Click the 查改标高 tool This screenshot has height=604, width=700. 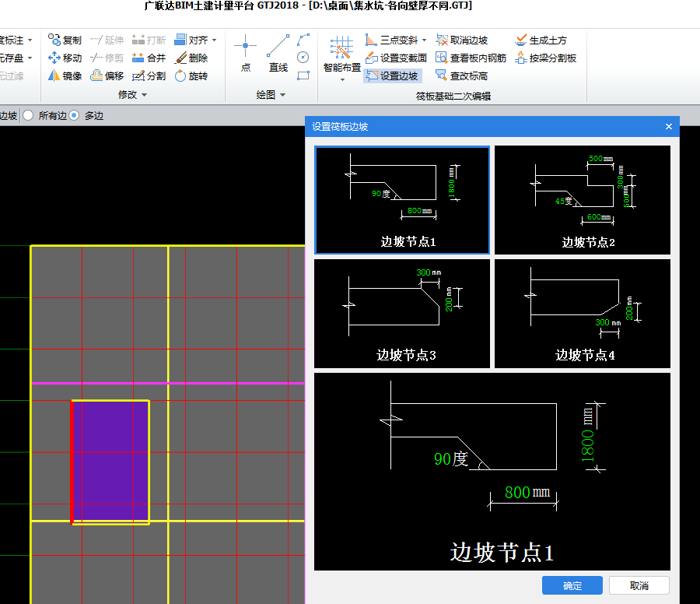pos(461,76)
